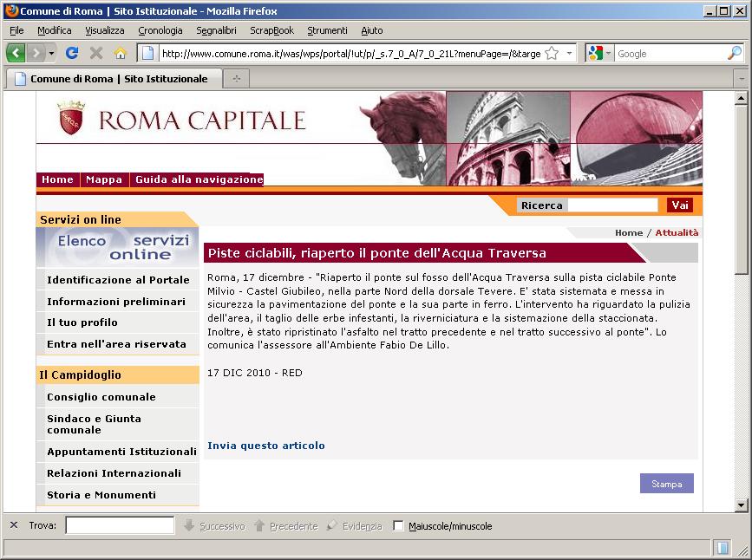Go to the browser home page icon

[121, 53]
